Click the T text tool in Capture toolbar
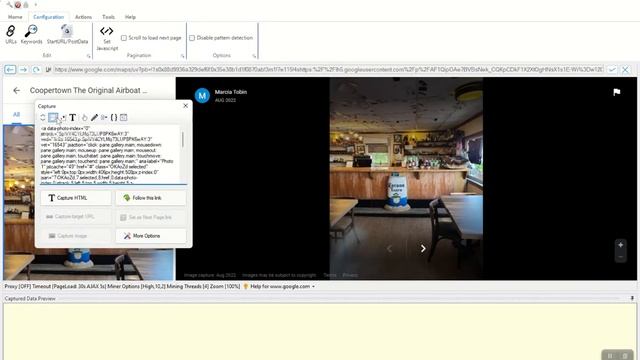640x360 pixels. click(x=72, y=118)
